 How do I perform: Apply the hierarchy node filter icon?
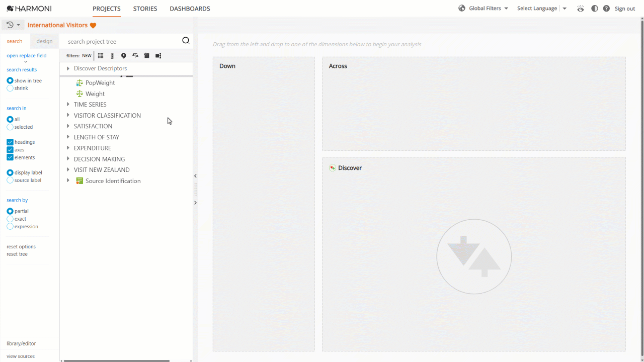pyautogui.click(x=158, y=56)
